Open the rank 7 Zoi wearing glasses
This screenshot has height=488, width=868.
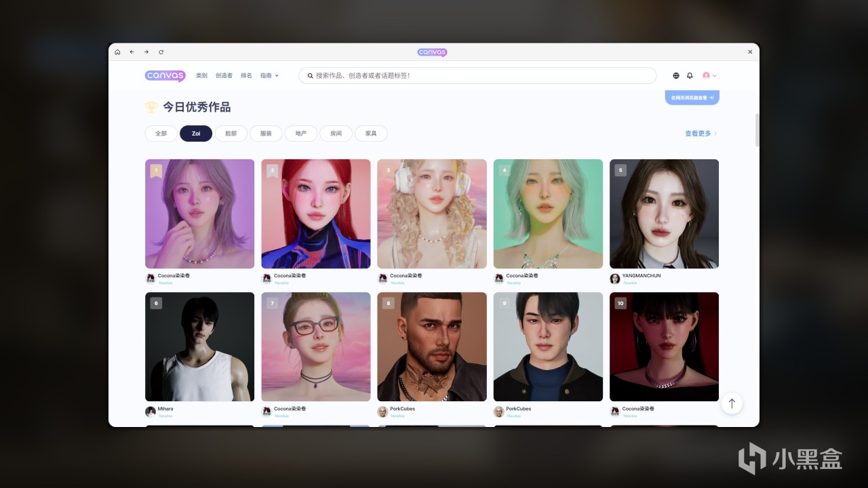pos(316,346)
